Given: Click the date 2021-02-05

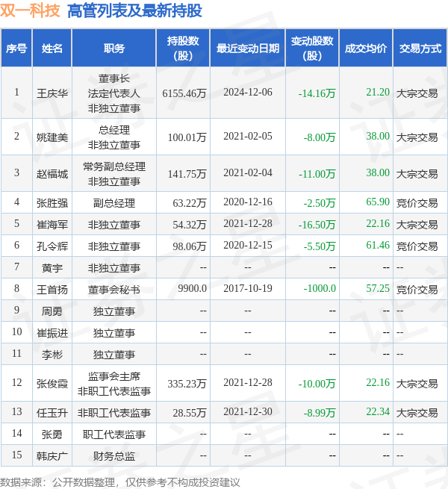Looking at the screenshot, I should click(248, 136).
